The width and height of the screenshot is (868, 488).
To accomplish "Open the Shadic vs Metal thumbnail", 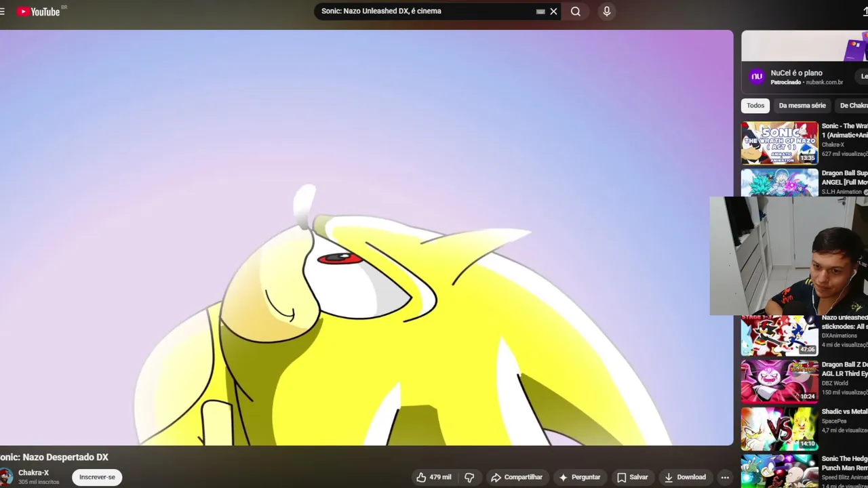I will [x=780, y=429].
